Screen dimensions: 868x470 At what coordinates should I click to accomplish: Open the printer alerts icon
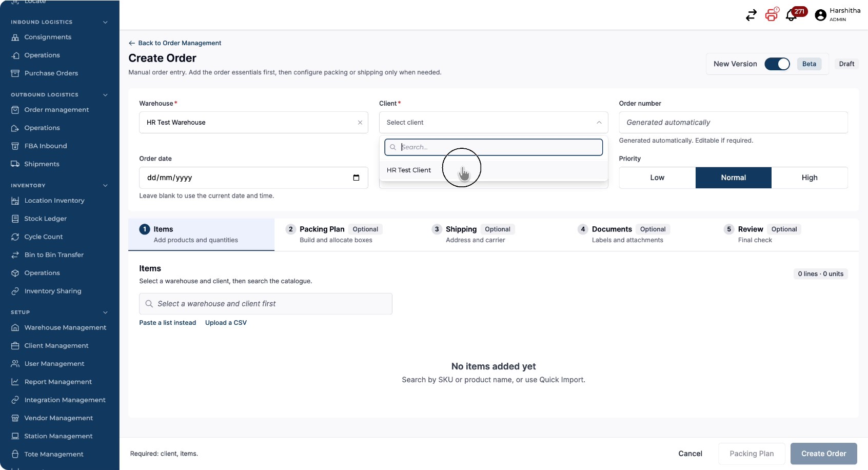pos(772,14)
